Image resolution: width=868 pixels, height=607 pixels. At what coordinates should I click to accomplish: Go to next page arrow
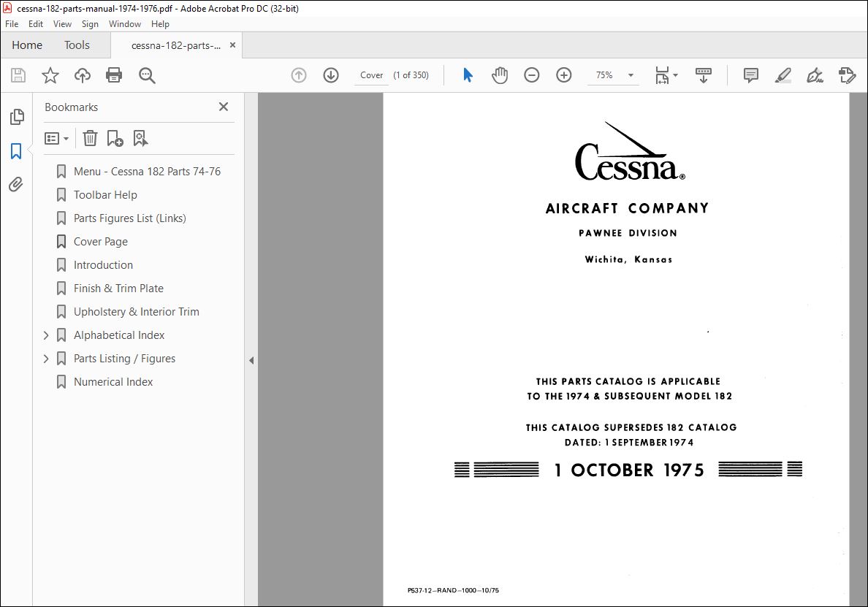point(331,75)
